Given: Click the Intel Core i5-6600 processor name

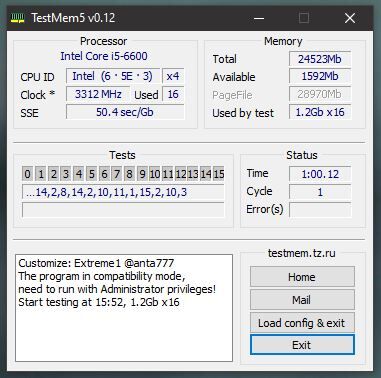Looking at the screenshot, I should (x=104, y=56).
